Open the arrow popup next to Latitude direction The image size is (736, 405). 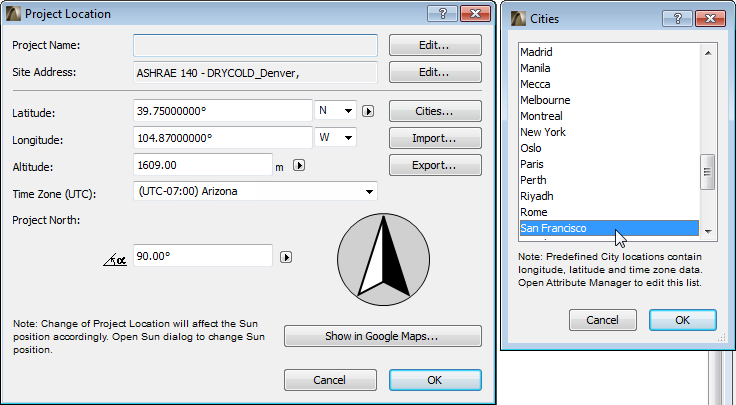[368, 112]
